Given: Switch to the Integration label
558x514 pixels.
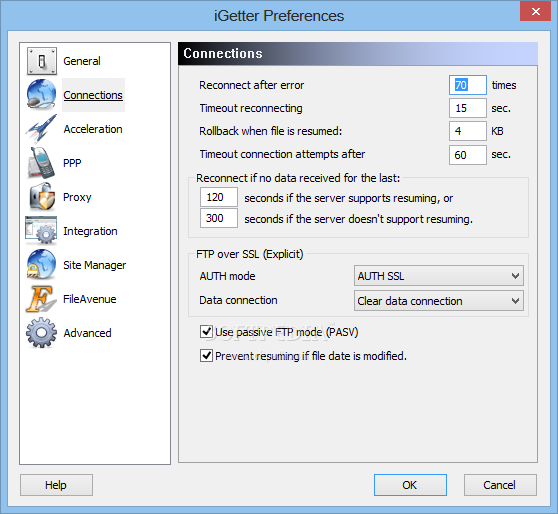Looking at the screenshot, I should click(x=90, y=231).
